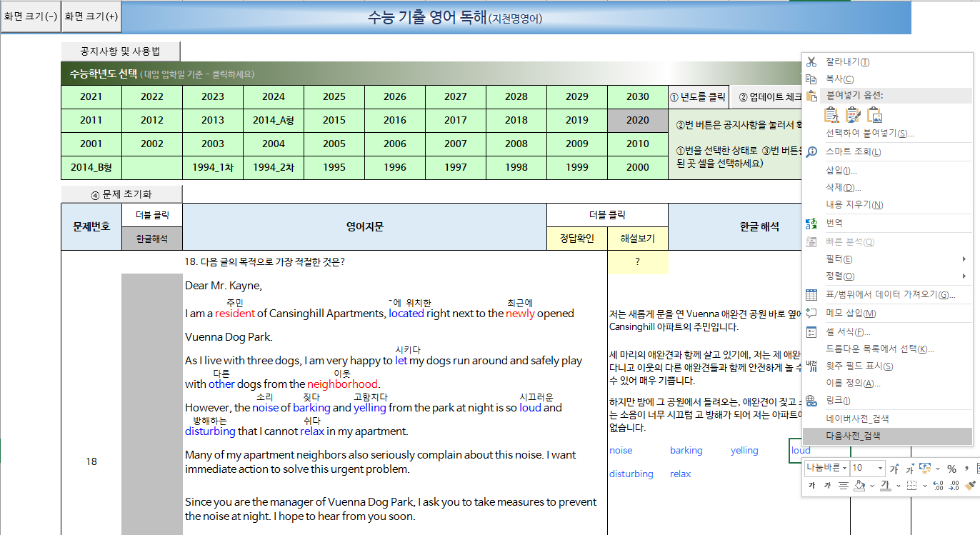
Task: Click the Smart Lookup icon beside 스마트 조회
Action: (x=811, y=152)
